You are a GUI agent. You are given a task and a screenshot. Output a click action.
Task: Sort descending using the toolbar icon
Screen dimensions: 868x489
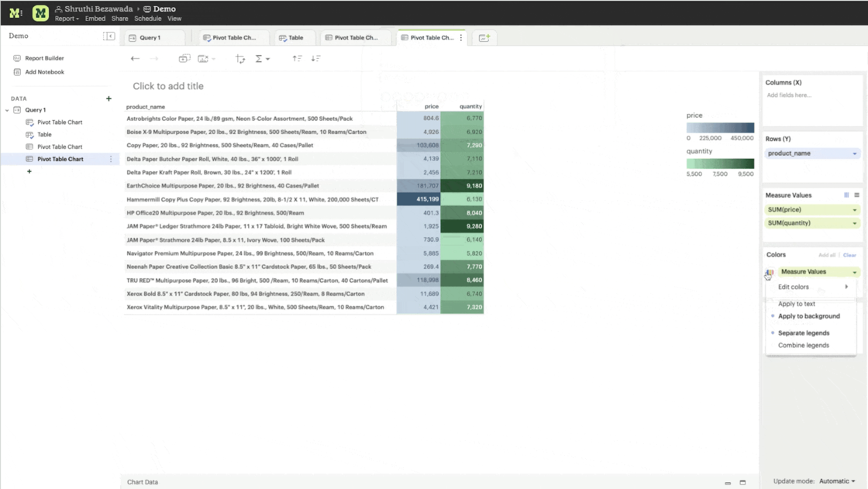[x=315, y=58]
